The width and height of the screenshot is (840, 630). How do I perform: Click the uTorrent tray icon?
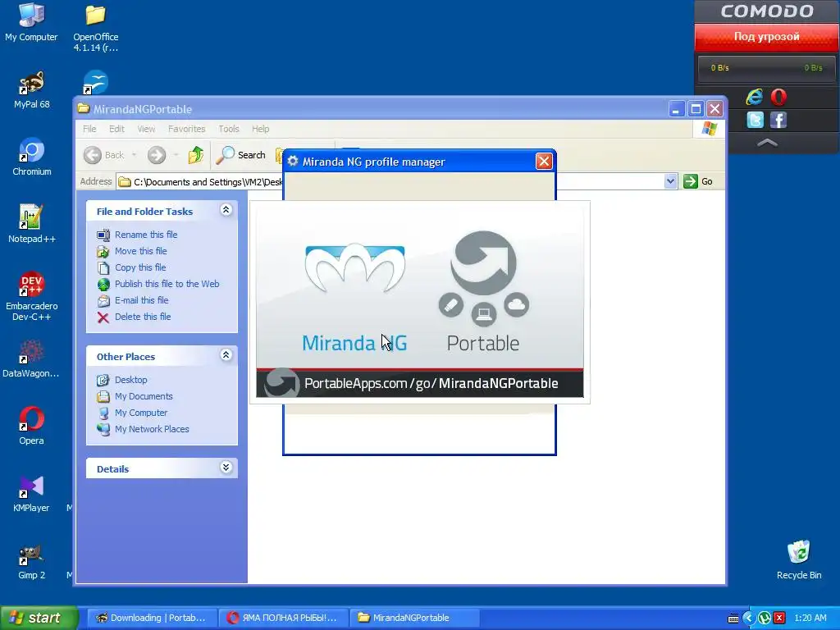[x=765, y=619]
